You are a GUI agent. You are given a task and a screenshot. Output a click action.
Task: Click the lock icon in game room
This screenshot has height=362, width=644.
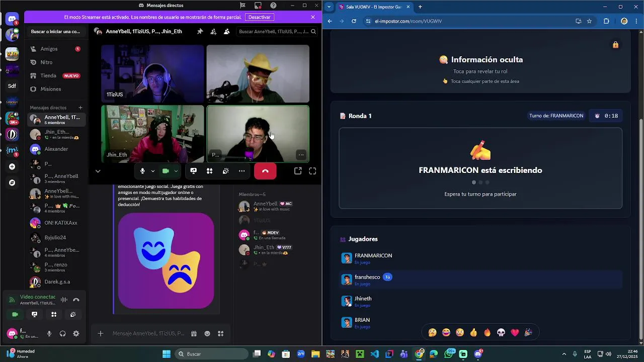pyautogui.click(x=615, y=45)
